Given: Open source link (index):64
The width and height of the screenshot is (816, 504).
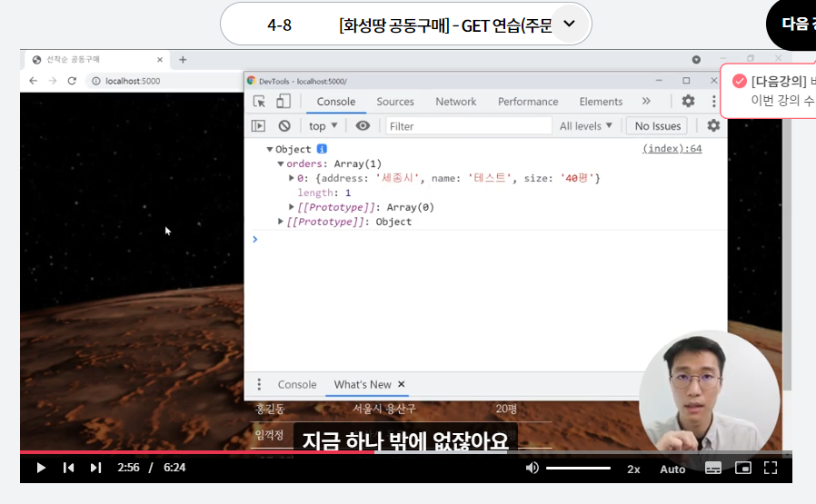Looking at the screenshot, I should [x=672, y=149].
